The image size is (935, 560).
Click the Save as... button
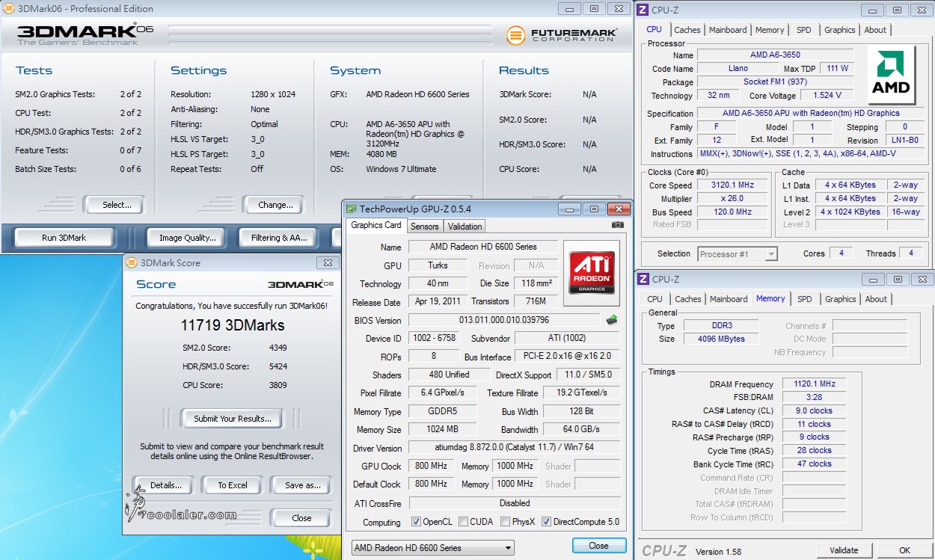pyautogui.click(x=301, y=485)
